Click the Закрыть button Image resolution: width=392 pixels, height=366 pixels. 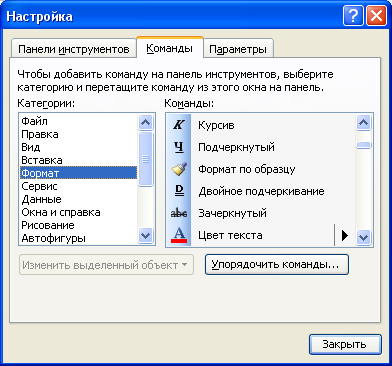(345, 344)
